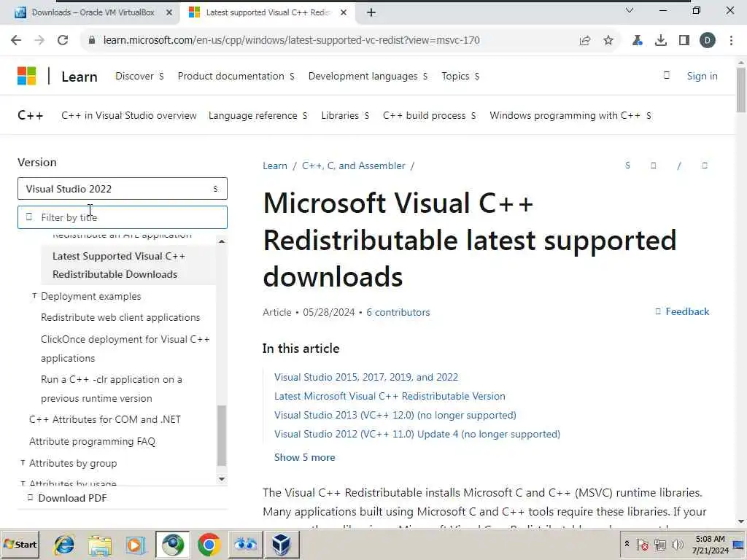Viewport: 747px width, 560px height.
Task: Click Show 5 more
Action: click(x=304, y=458)
